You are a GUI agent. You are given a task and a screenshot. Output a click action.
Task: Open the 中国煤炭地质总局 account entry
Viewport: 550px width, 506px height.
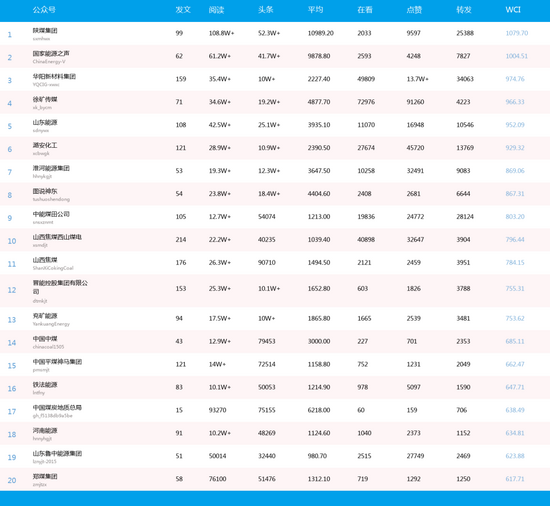click(57, 407)
